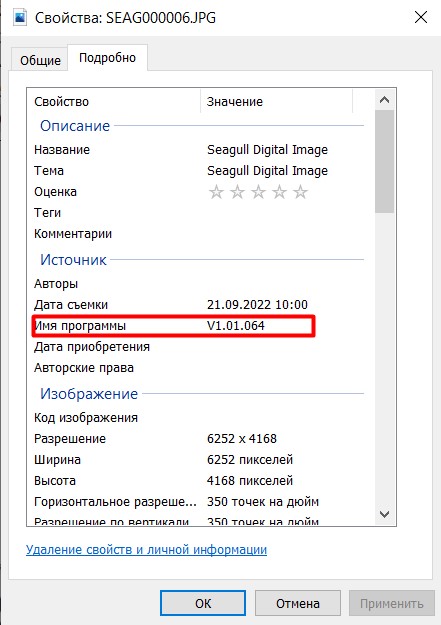
Task: Click the value 4168 пикселей
Action: point(250,481)
